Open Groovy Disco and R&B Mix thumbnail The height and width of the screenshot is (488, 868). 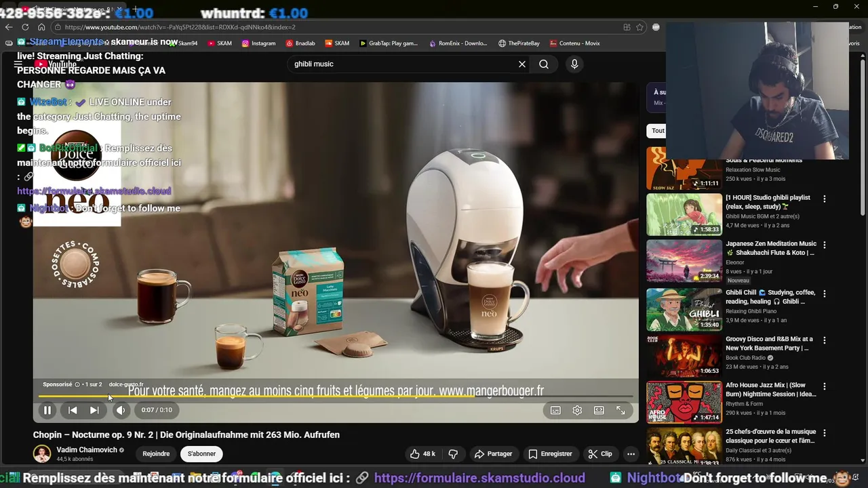pyautogui.click(x=684, y=356)
